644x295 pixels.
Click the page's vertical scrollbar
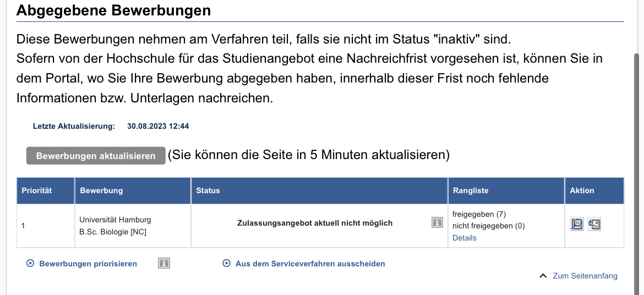point(638,165)
